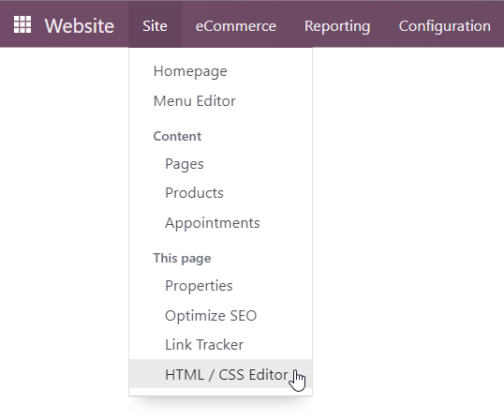Select Homepage from the Site menu
Screen dimensions: 504x420
tap(220, 71)
